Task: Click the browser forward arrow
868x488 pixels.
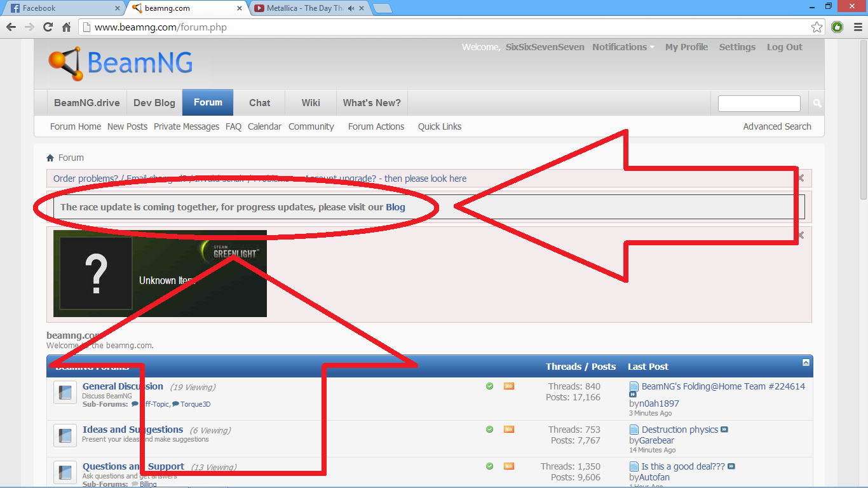Action: pyautogui.click(x=29, y=27)
